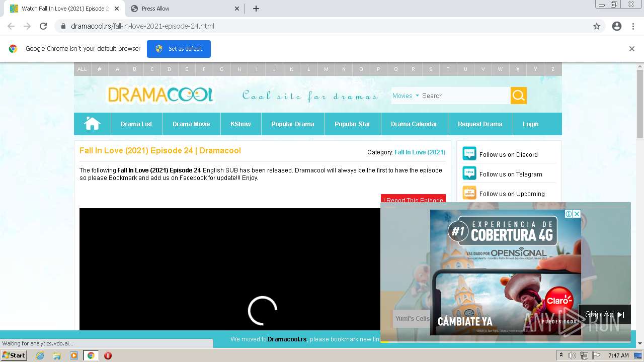Image resolution: width=644 pixels, height=362 pixels.
Task: Filter dramas by letter D
Action: click(x=169, y=69)
